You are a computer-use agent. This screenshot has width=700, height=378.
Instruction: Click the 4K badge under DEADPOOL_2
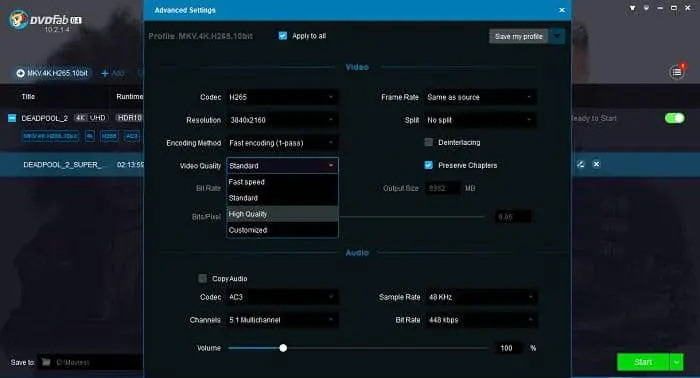pyautogui.click(x=90, y=136)
